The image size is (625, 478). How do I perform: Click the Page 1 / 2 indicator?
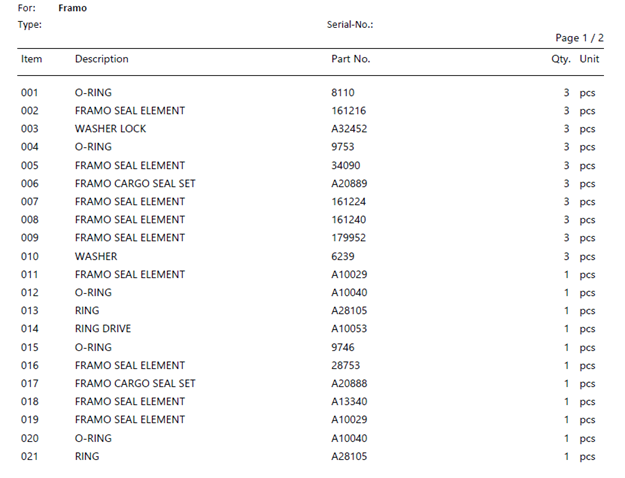579,38
